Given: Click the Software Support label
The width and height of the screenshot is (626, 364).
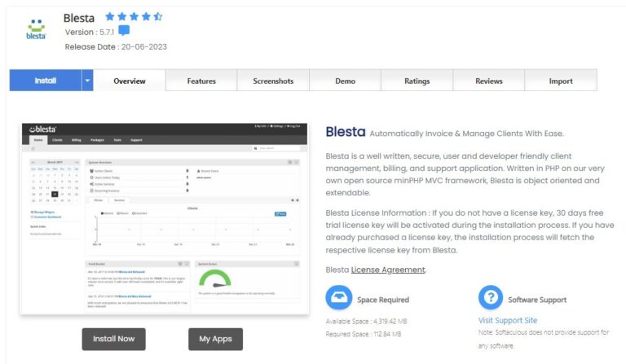Looking at the screenshot, I should pos(537,300).
